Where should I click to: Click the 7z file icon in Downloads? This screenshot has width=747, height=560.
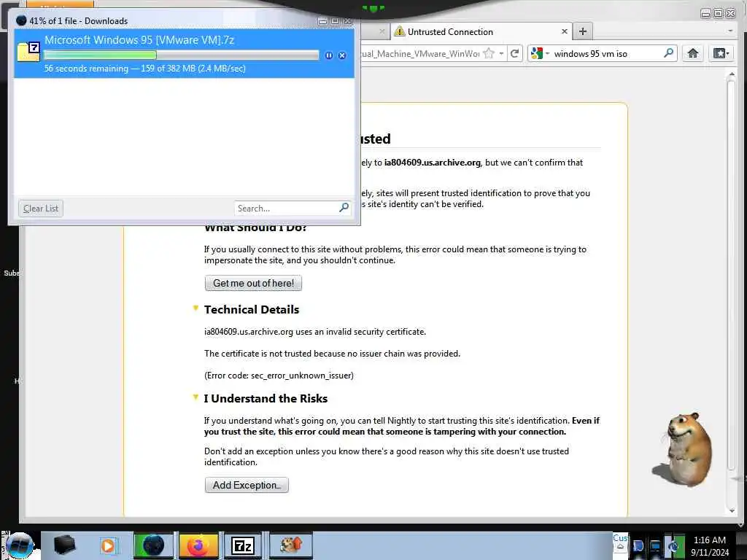tap(28, 52)
